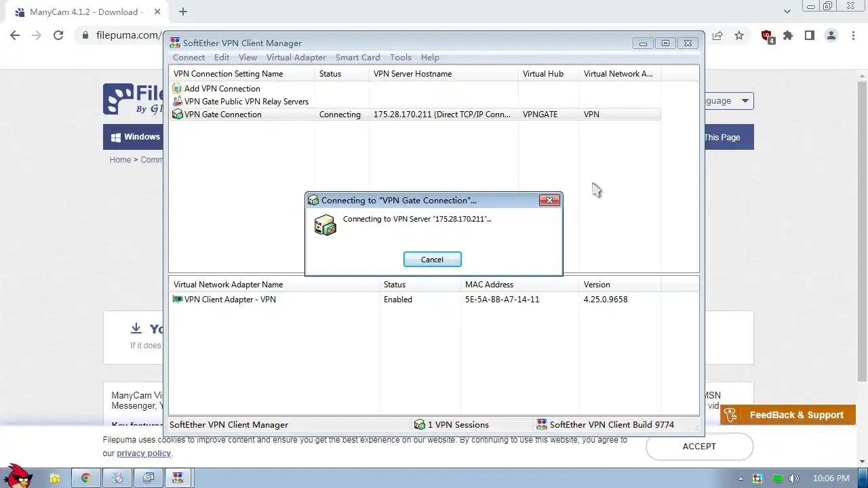This screenshot has height=488, width=868.
Task: Open the FeedBack & Support widget
Action: coord(788,415)
